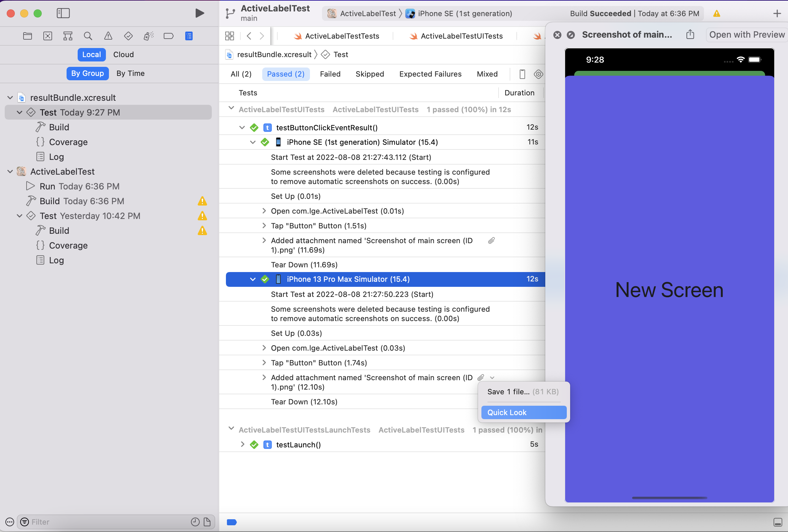Click Open with Preview button
Screen dimensions: 788x532
coord(747,35)
